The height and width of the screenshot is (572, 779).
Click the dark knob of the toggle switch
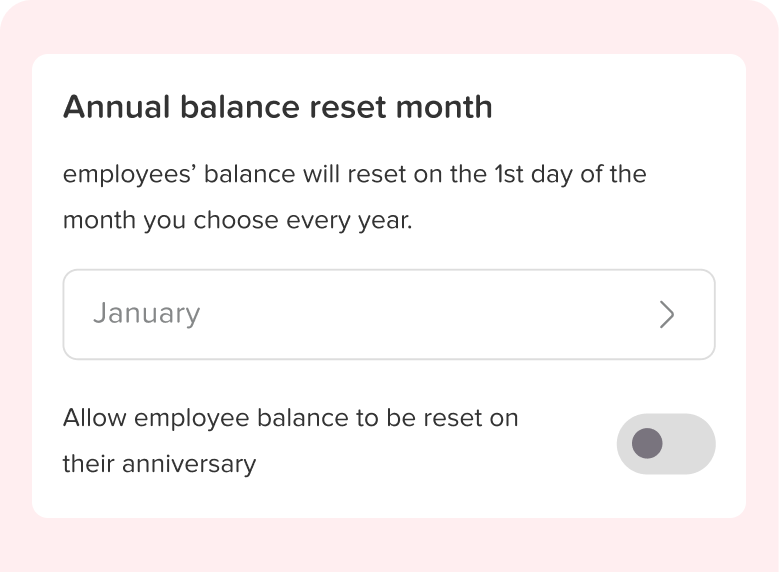[x=648, y=443]
